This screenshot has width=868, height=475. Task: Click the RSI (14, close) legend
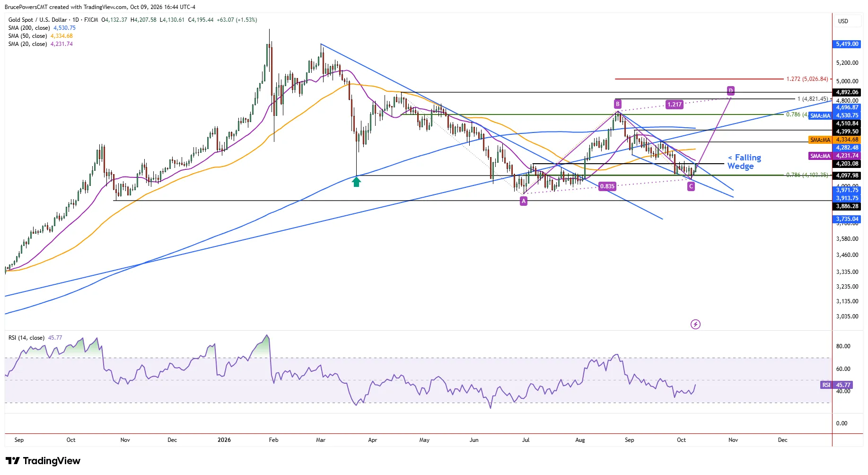point(35,338)
